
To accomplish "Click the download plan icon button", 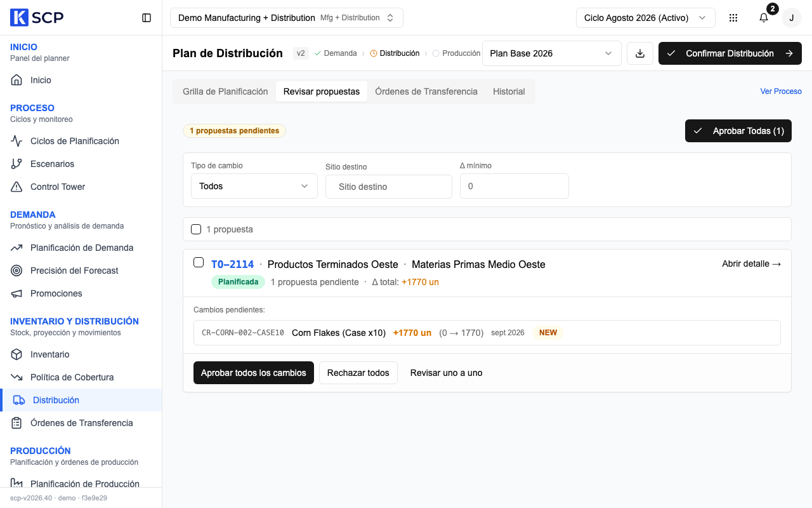I will pos(640,53).
